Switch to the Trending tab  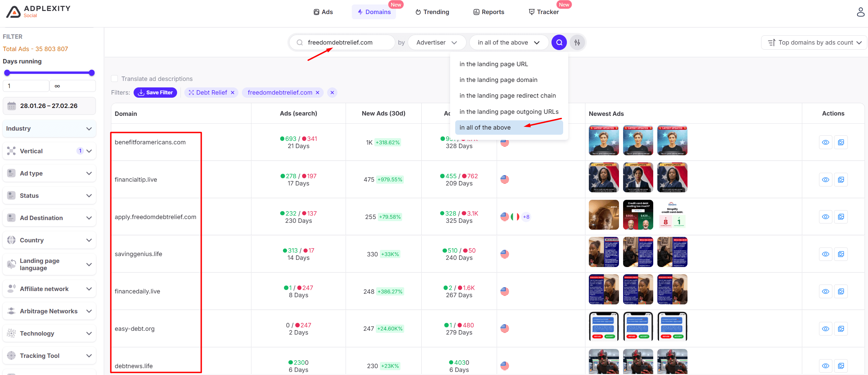tap(432, 12)
